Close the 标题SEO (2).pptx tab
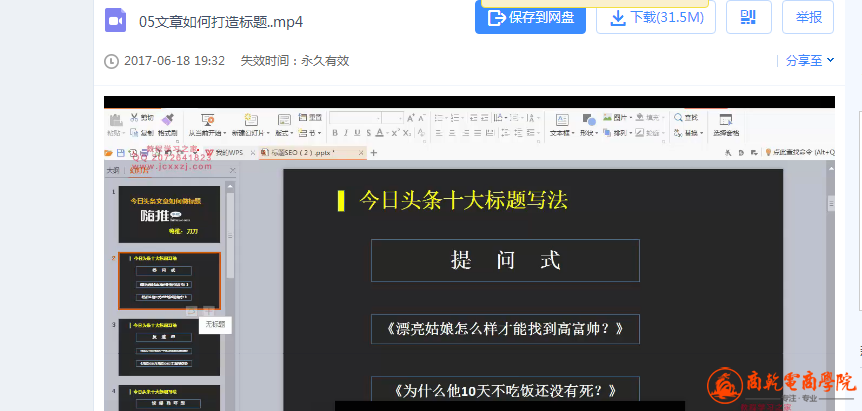 360,152
